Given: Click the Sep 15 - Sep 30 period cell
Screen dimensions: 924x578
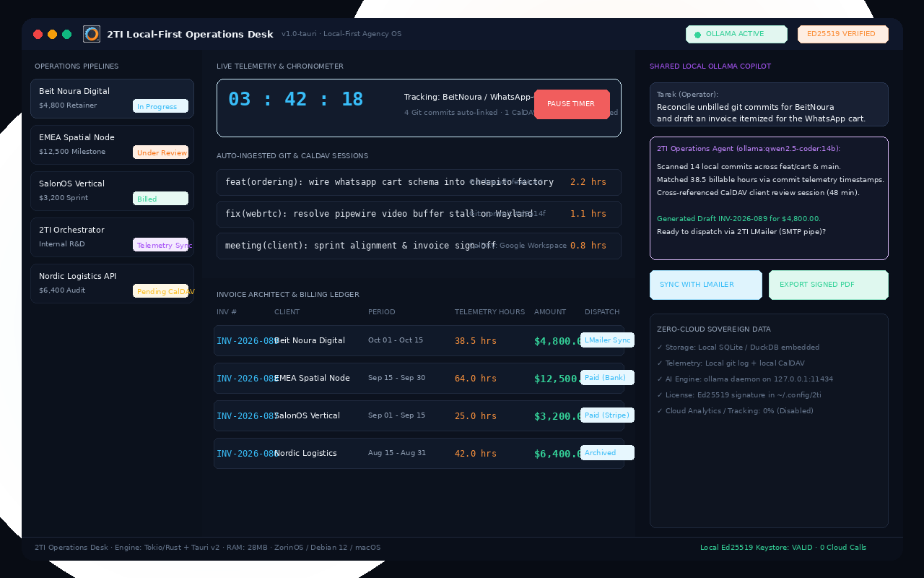Looking at the screenshot, I should click(396, 378).
